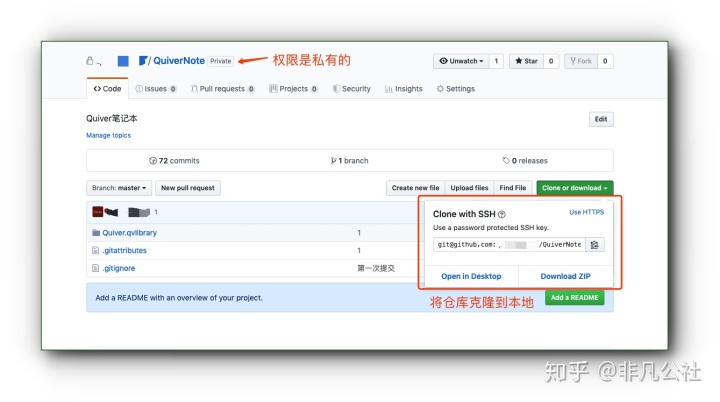This screenshot has height=402, width=720.
Task: Click the folder icon for Quiver.qvlibrary
Action: pos(96,233)
